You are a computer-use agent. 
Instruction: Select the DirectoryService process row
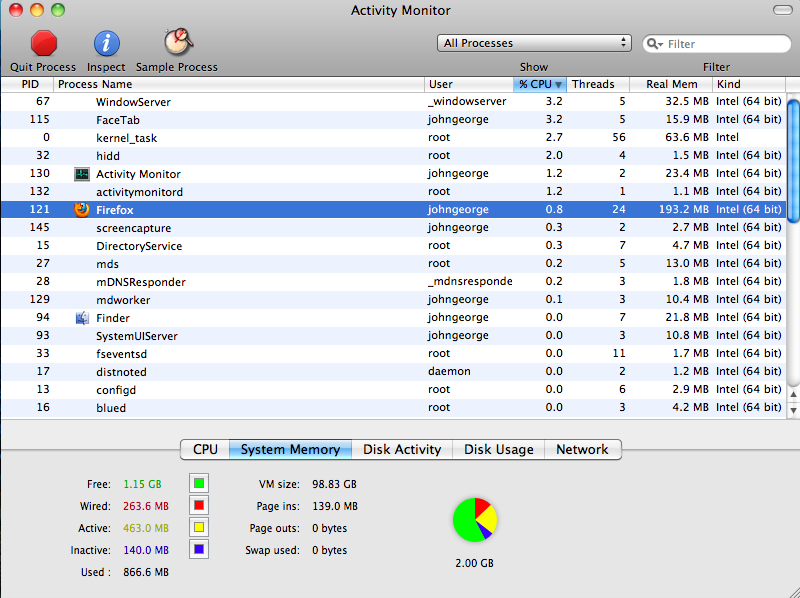click(x=393, y=245)
